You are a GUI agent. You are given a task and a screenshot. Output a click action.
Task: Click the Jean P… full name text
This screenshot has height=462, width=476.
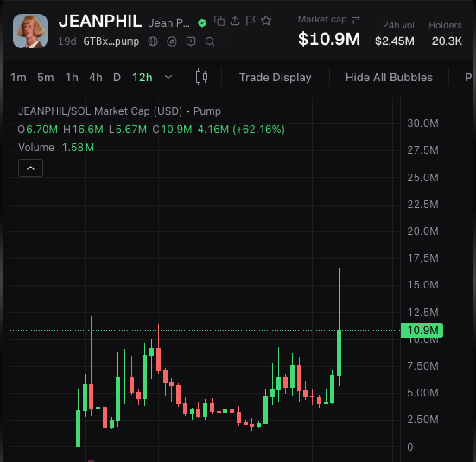pos(168,23)
